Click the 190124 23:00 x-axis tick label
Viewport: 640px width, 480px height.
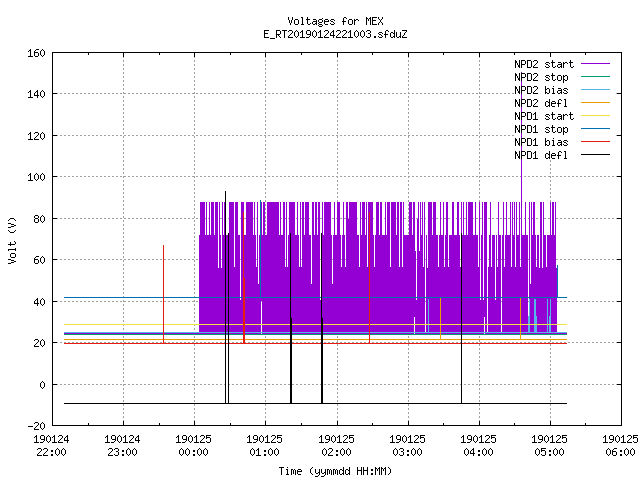pos(122,446)
